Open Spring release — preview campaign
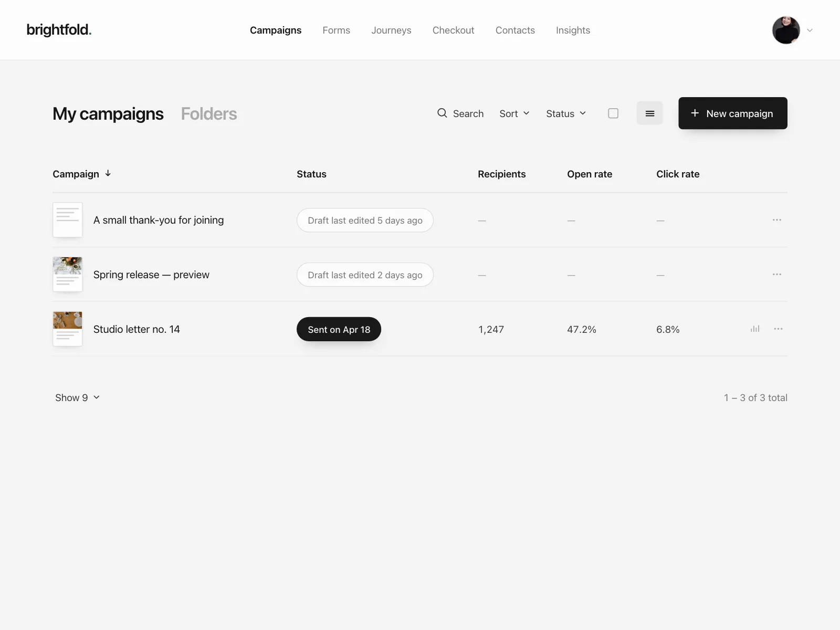Image resolution: width=840 pixels, height=630 pixels. [151, 275]
